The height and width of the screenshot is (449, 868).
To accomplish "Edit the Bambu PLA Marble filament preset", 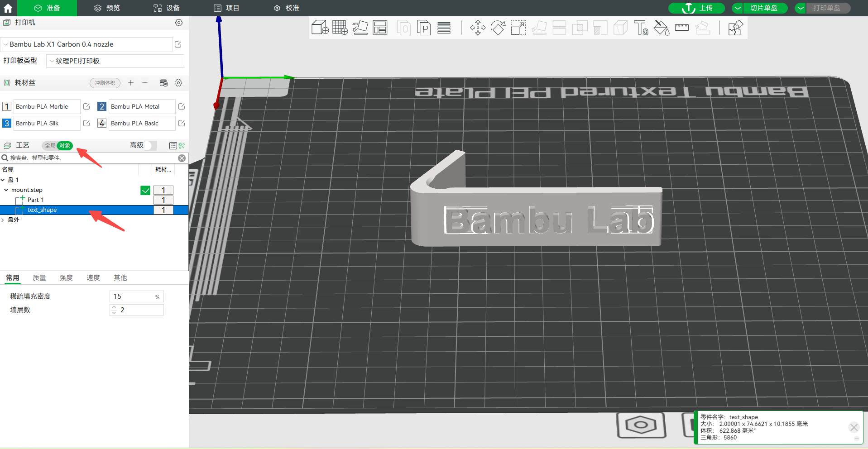I will click(x=86, y=106).
